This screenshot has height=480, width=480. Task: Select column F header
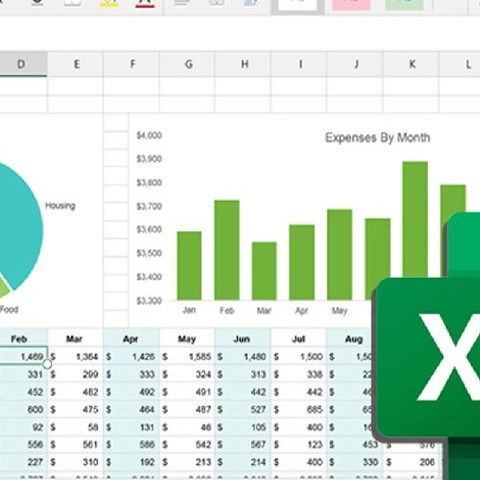(x=132, y=64)
